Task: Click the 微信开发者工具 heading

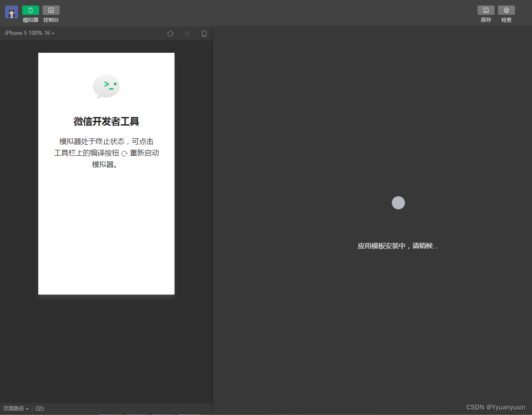Action: click(x=106, y=122)
